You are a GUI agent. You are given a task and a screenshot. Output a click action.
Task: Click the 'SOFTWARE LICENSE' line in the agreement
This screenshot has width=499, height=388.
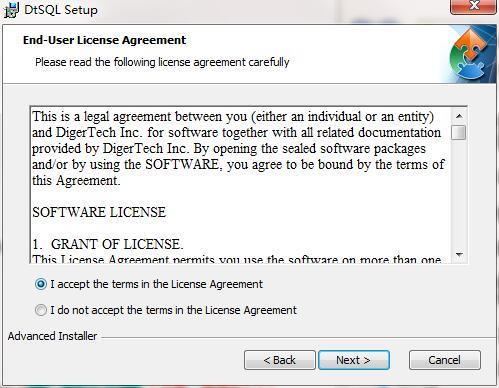(99, 212)
